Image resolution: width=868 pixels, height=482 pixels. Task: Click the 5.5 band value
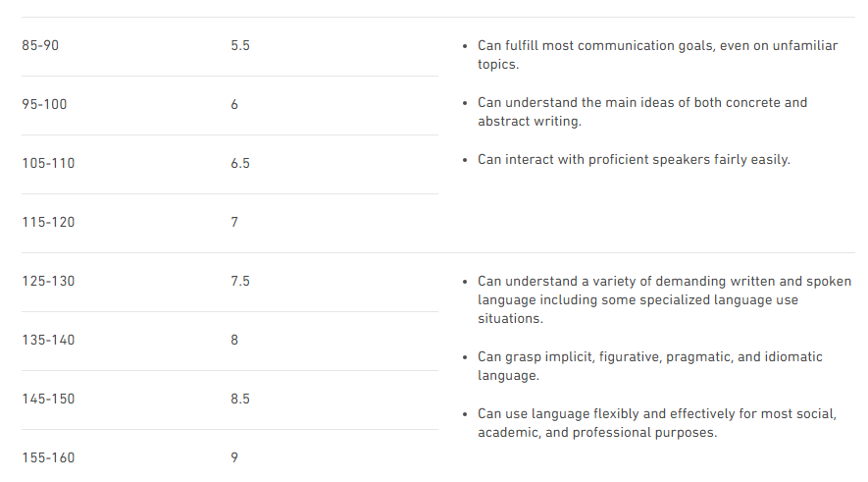(x=240, y=46)
